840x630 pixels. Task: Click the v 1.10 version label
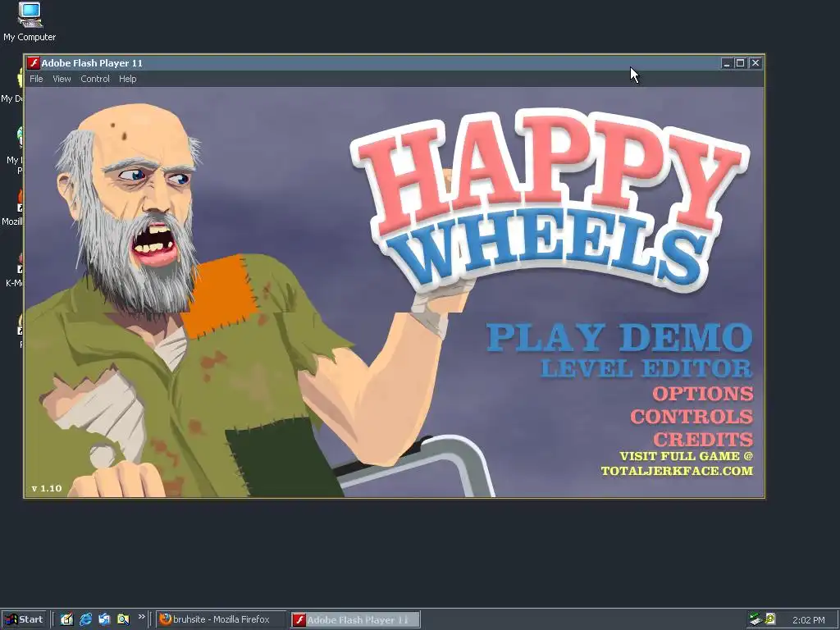coord(47,488)
